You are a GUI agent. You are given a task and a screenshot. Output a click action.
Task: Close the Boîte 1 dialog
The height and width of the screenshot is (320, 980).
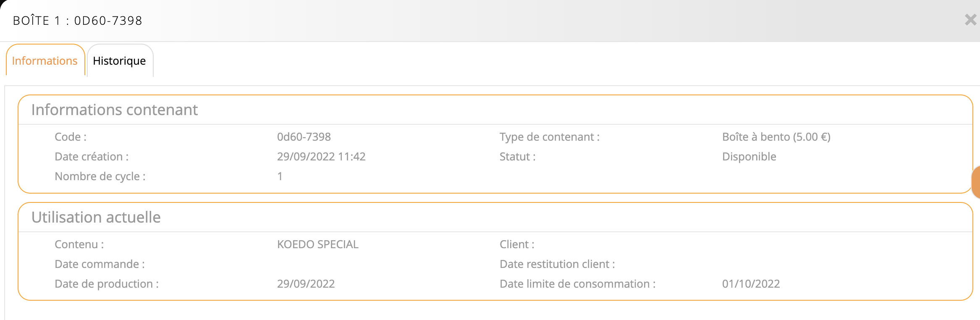click(x=970, y=20)
